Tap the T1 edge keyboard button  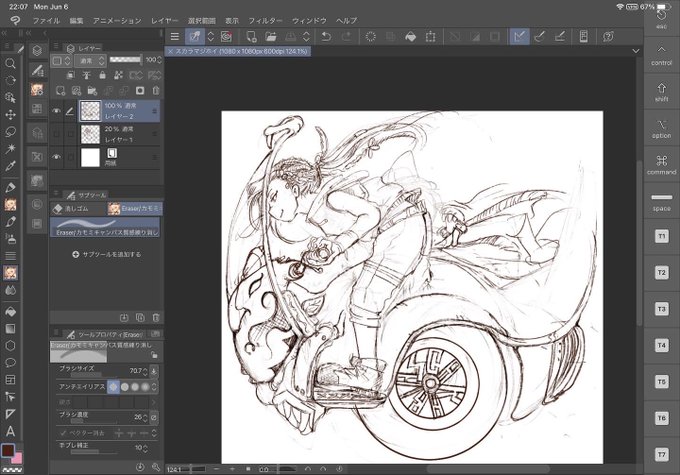661,237
